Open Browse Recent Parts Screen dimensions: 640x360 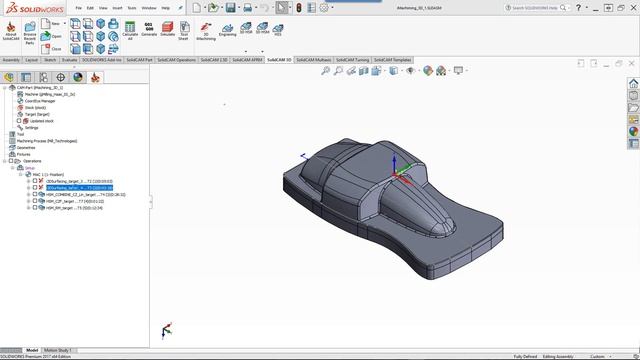[30, 33]
